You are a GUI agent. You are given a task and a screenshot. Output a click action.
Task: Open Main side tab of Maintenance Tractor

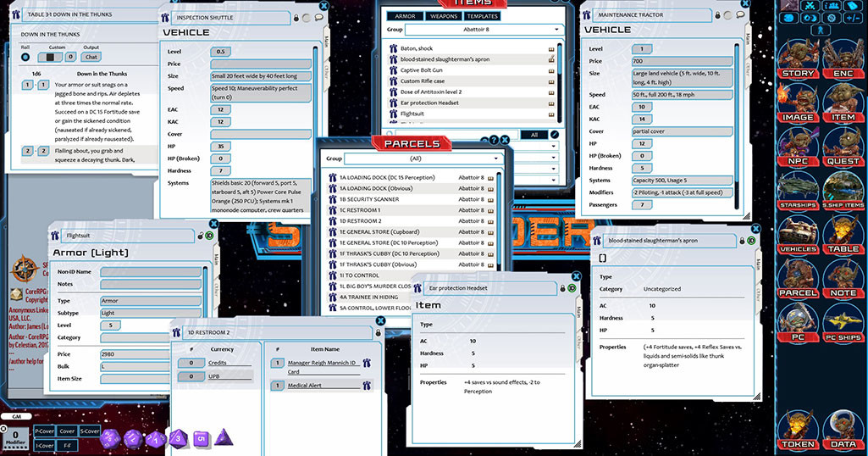click(748, 39)
